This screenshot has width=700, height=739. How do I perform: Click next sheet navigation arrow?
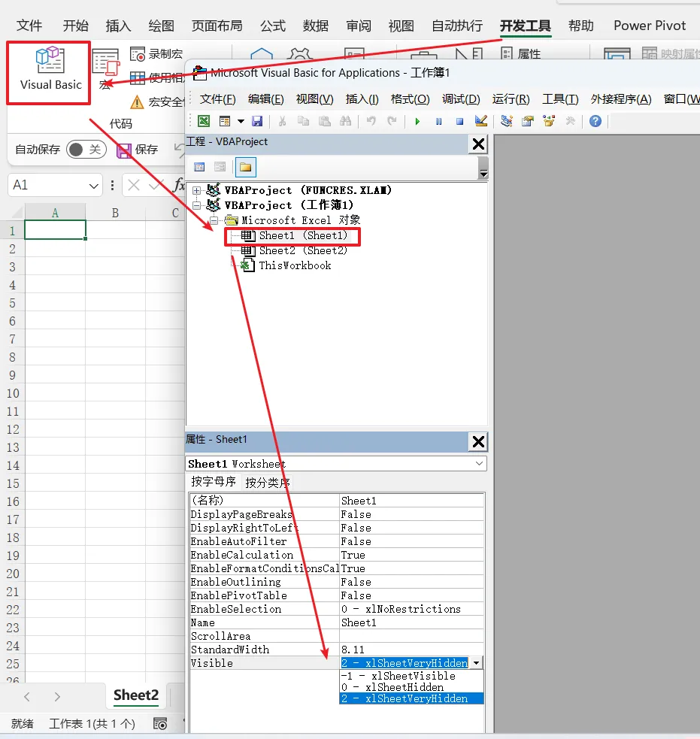[57, 697]
